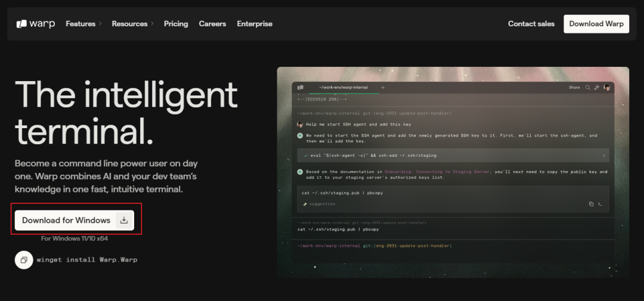Go to the Pricing page
This screenshot has height=301, width=644.
click(176, 24)
